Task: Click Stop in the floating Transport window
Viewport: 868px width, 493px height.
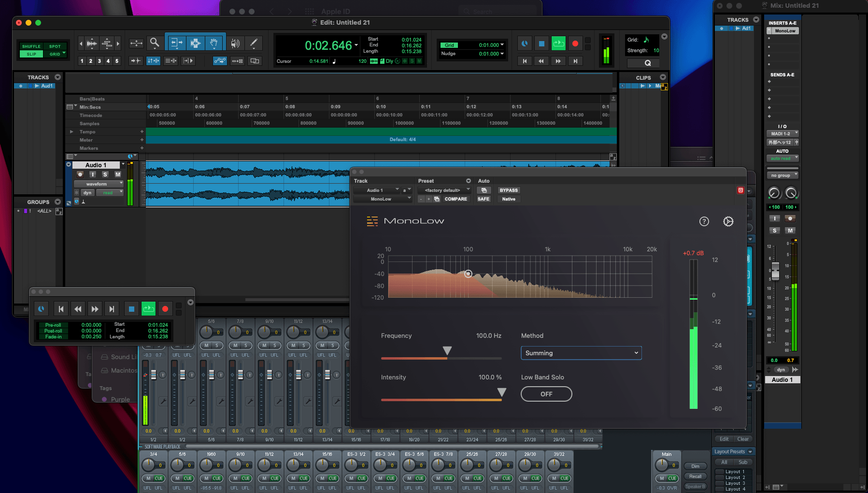Action: click(x=131, y=309)
